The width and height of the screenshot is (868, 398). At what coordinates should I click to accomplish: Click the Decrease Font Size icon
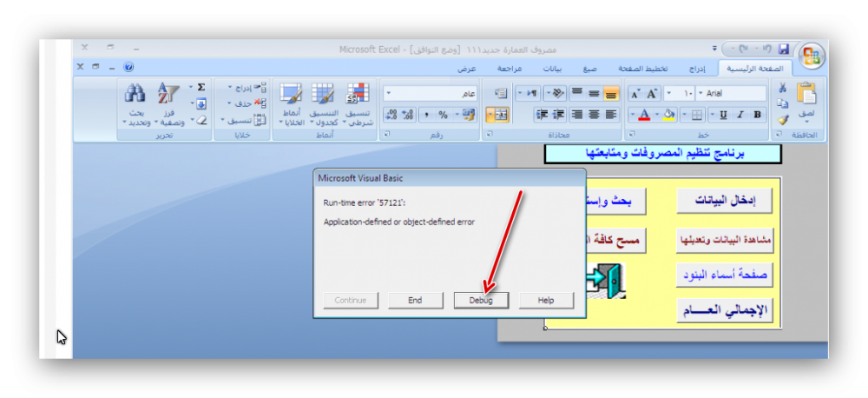[x=636, y=94]
